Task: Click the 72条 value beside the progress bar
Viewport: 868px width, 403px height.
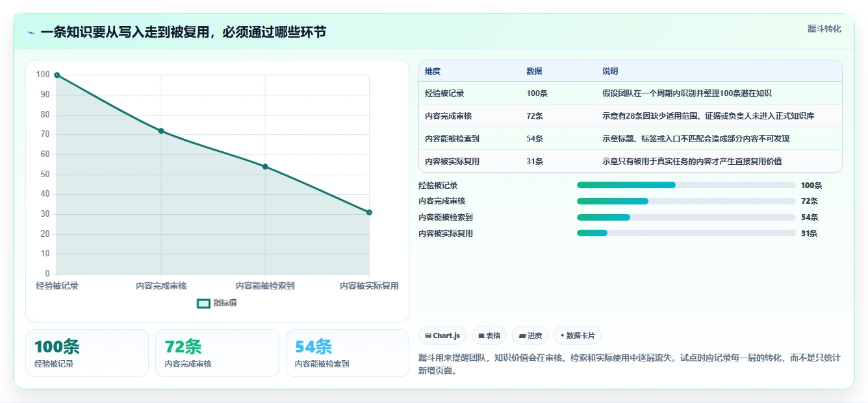Action: tap(810, 201)
